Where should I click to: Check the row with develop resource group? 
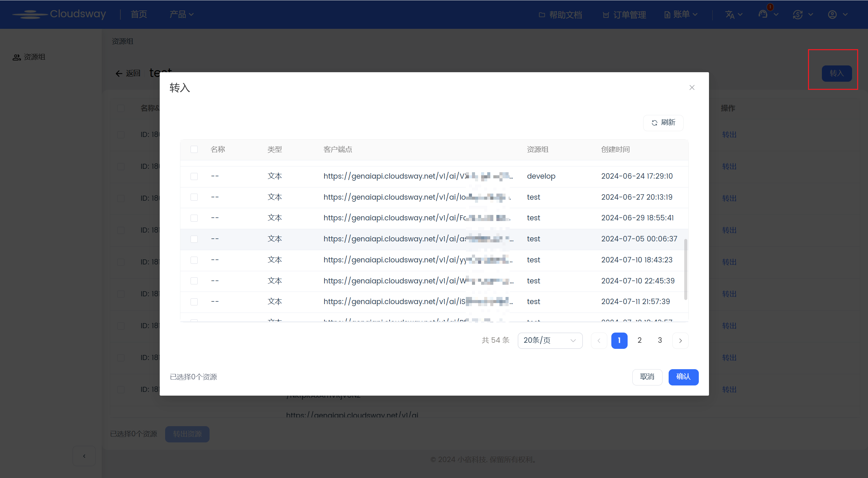(194, 176)
